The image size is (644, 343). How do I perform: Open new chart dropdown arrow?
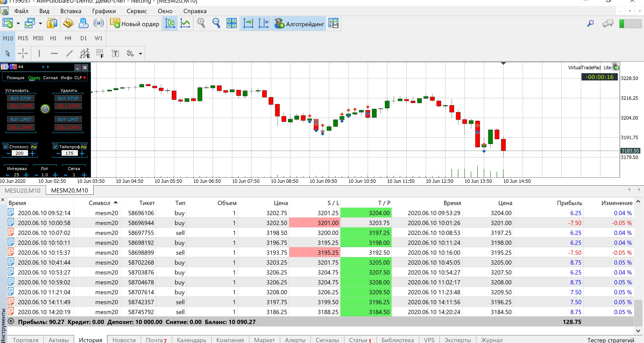[18, 24]
